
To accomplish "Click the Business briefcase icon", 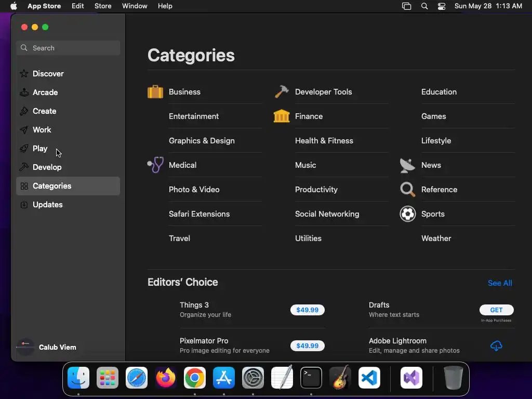I will 155,91.
